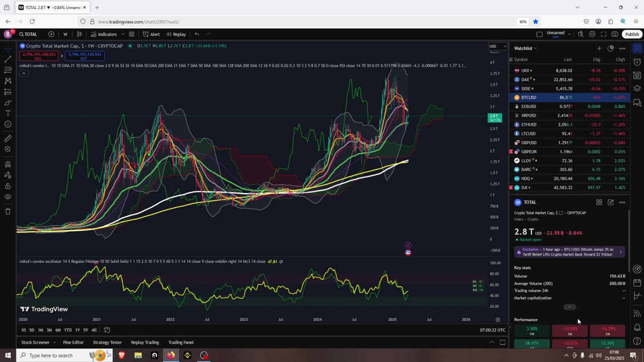Open quick search icon
The width and height of the screenshot is (644, 362).
tap(581, 34)
